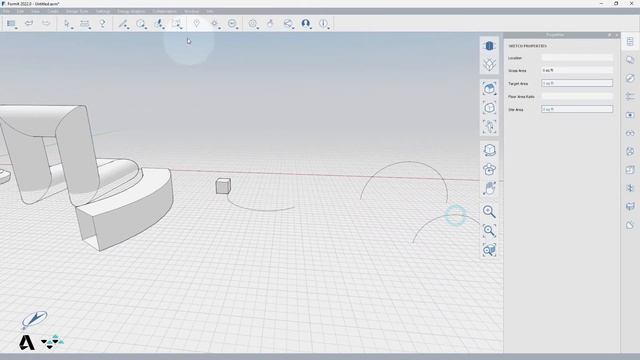The height and width of the screenshot is (360, 640).
Task: Open the round globe sidebar palette icon
Action: coord(630,151)
